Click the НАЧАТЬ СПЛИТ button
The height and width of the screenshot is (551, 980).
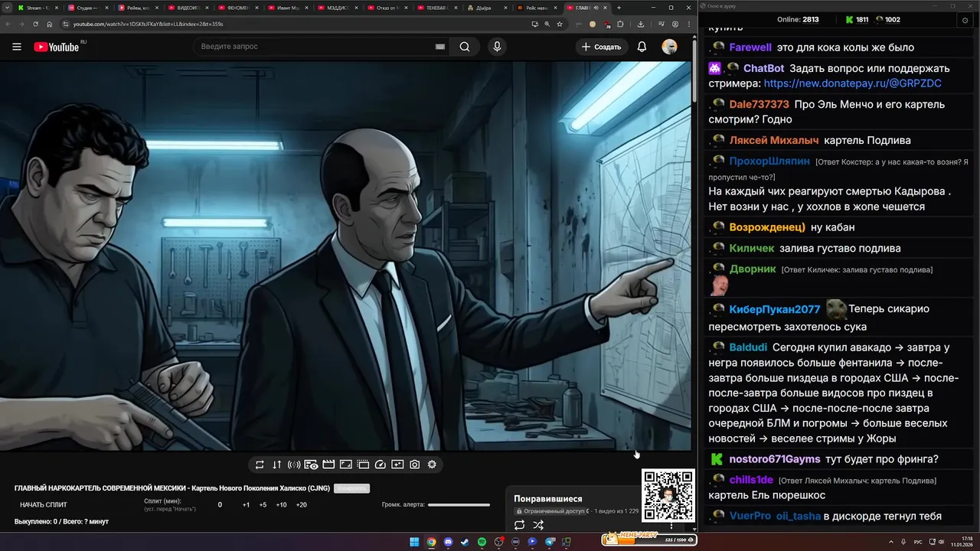(44, 505)
